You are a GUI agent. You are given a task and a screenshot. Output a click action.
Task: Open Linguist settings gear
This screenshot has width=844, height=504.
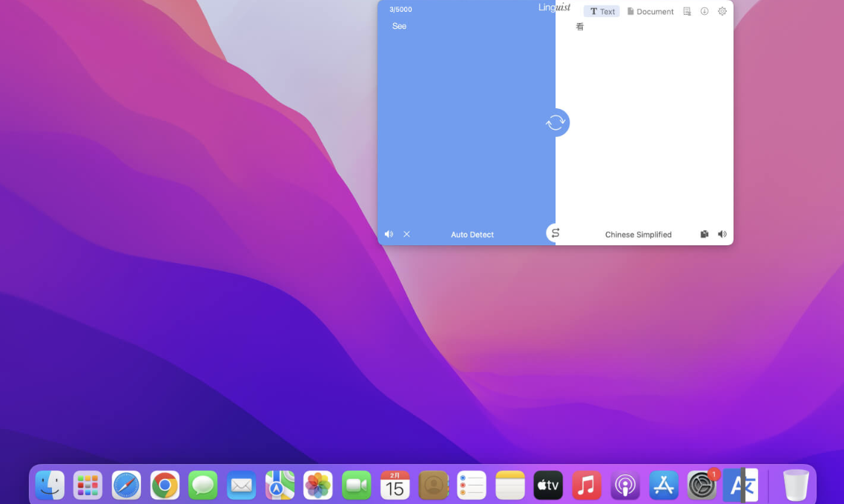[722, 11]
